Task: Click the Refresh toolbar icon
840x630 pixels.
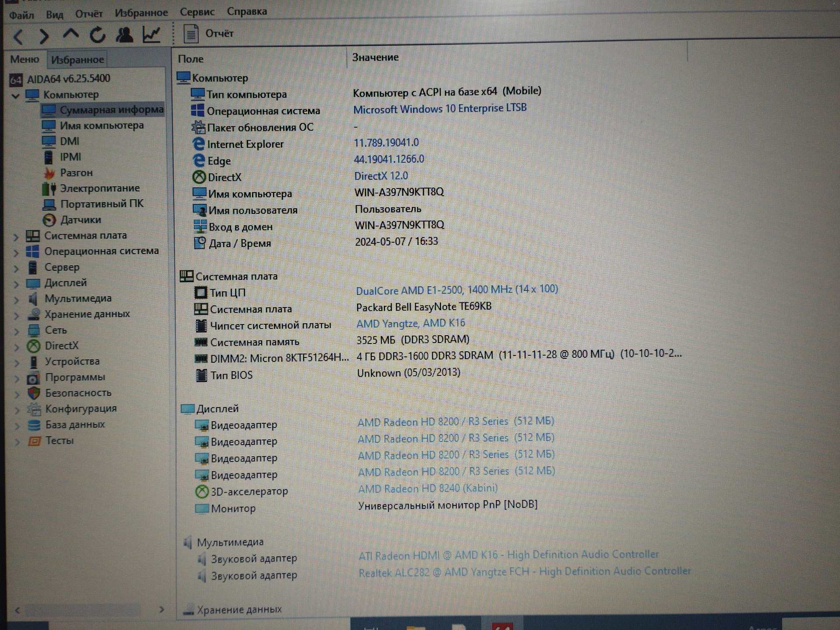Action: tap(98, 35)
